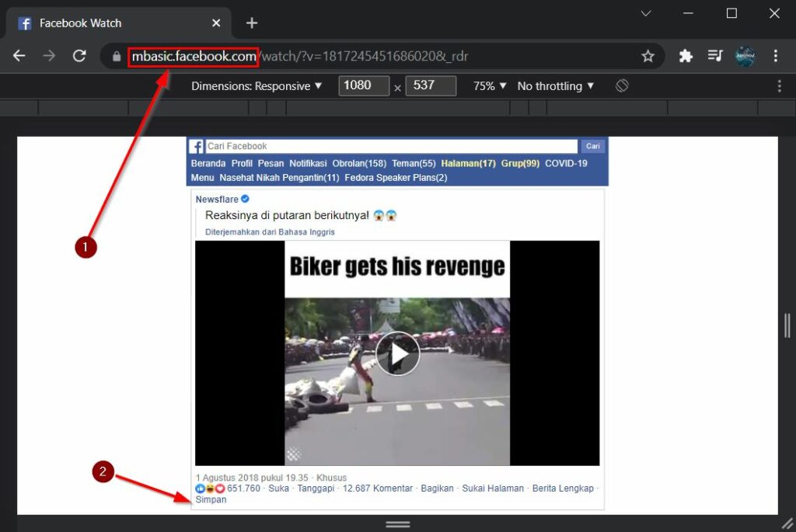Image resolution: width=796 pixels, height=532 pixels.
Task: Click the Cari search button
Action: [x=593, y=146]
